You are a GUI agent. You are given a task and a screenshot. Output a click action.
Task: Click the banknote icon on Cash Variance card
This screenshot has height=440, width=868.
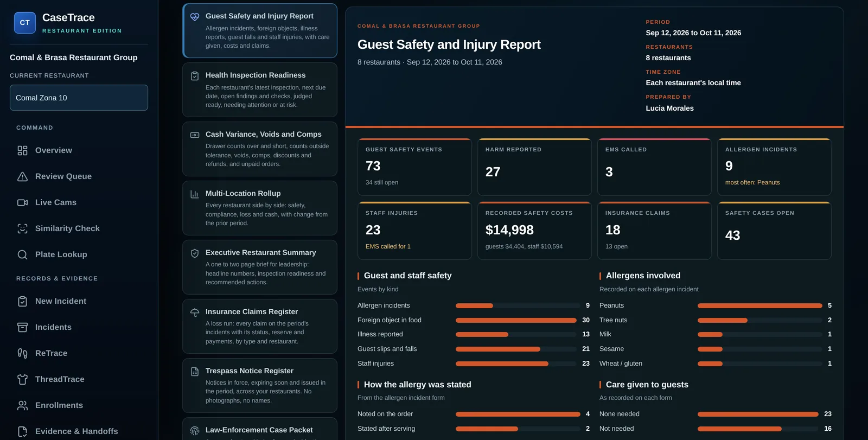(x=195, y=135)
